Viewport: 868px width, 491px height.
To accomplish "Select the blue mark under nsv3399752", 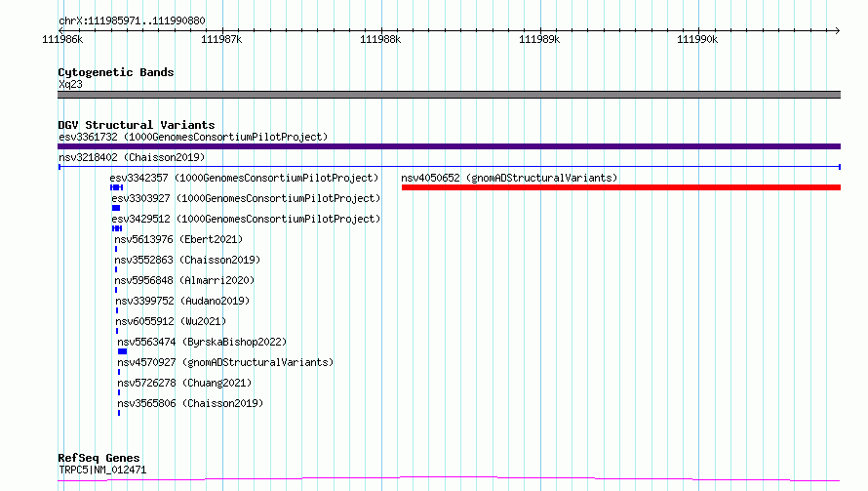I will pyautogui.click(x=117, y=310).
